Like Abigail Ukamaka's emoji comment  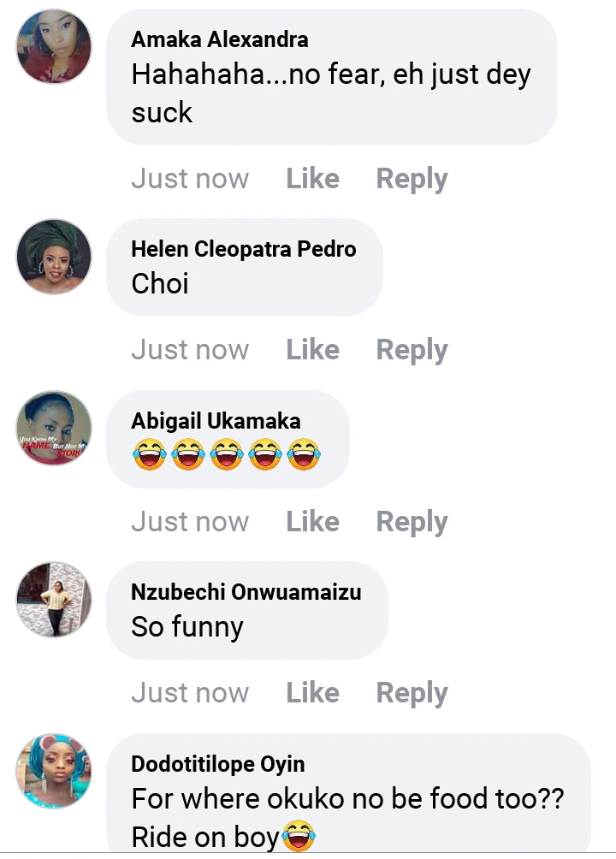[312, 522]
